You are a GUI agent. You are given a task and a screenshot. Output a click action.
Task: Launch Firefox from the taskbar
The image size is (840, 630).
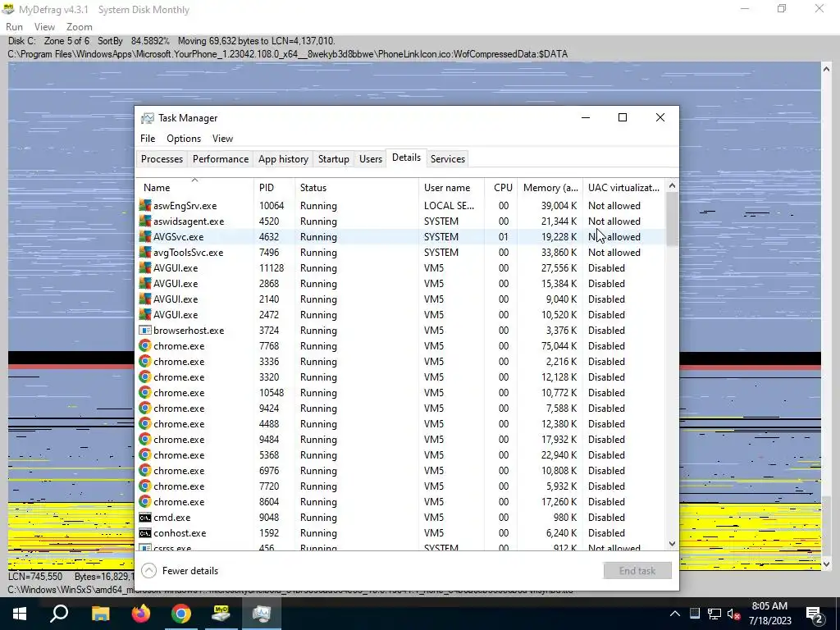(x=141, y=614)
